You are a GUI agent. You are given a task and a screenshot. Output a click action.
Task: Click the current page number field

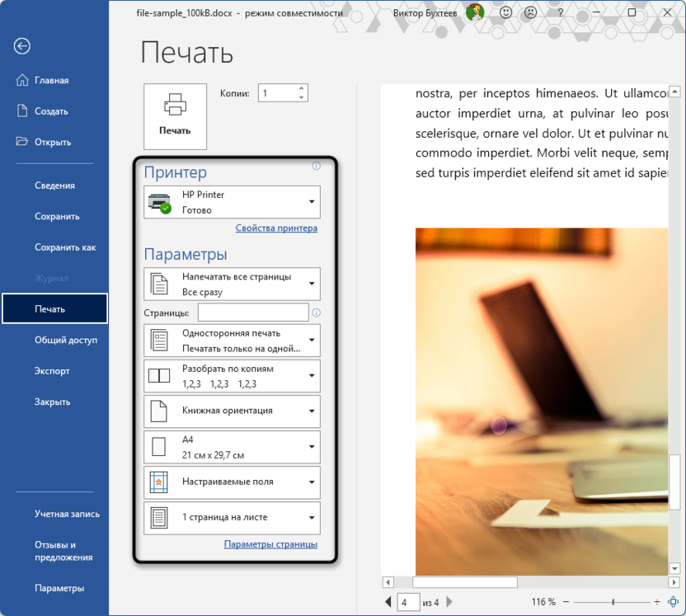tap(408, 603)
